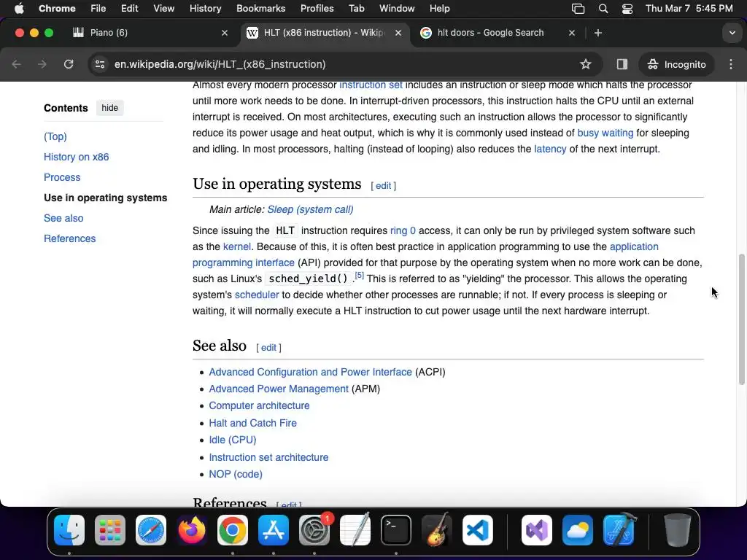Click the page vertical scrollbar thumb

[x=741, y=319]
